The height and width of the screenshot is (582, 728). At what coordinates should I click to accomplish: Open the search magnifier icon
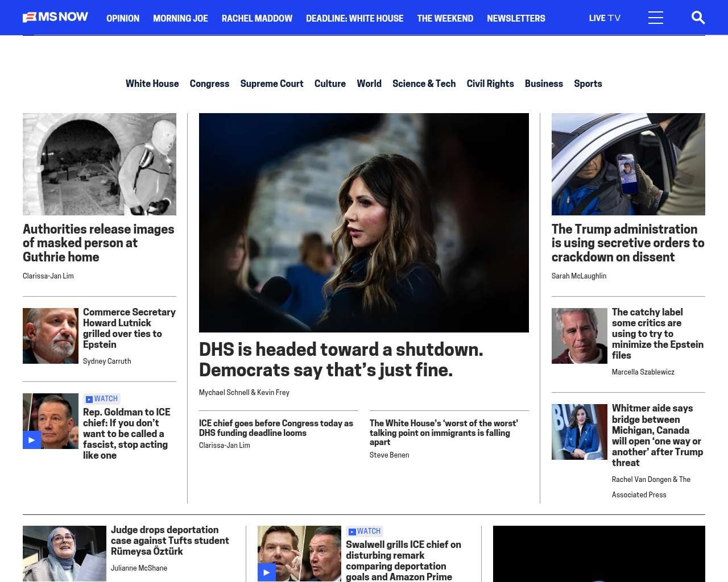tap(698, 18)
